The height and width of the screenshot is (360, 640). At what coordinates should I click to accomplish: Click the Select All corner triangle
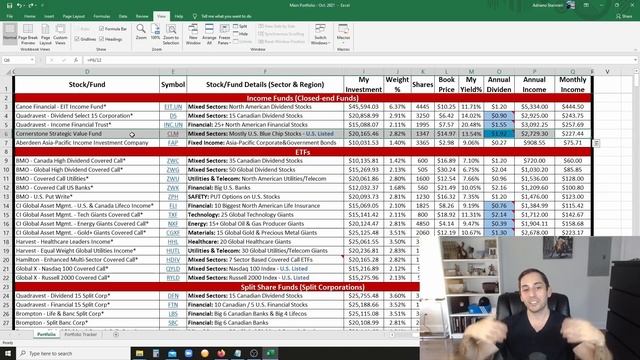point(8,71)
